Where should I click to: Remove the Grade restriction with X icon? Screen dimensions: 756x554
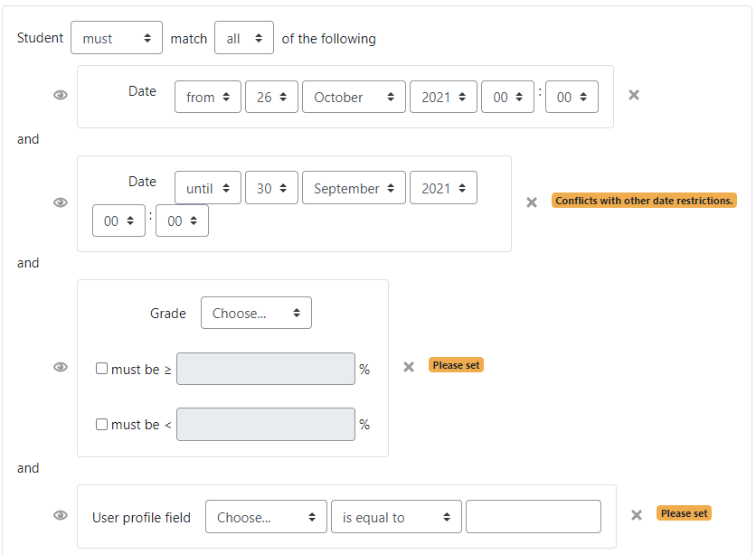tap(409, 367)
